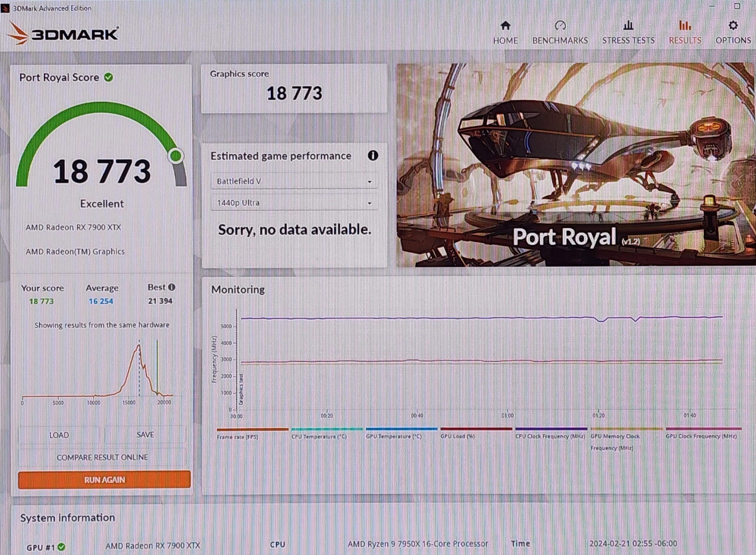The height and width of the screenshot is (555, 756).
Task: Toggle GPU Clock Frequency legend swatch
Action: pos(704,429)
